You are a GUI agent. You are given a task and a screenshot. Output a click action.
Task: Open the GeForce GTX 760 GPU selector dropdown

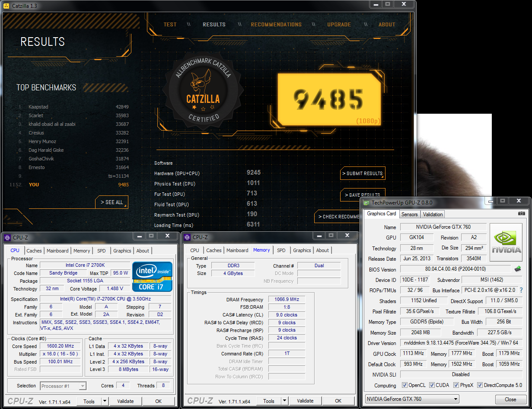[412, 399]
